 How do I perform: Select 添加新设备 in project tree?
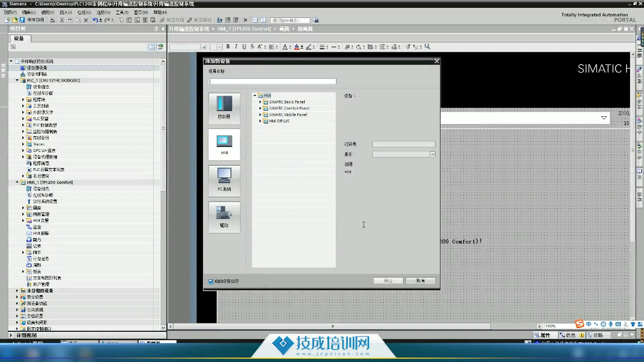click(37, 68)
